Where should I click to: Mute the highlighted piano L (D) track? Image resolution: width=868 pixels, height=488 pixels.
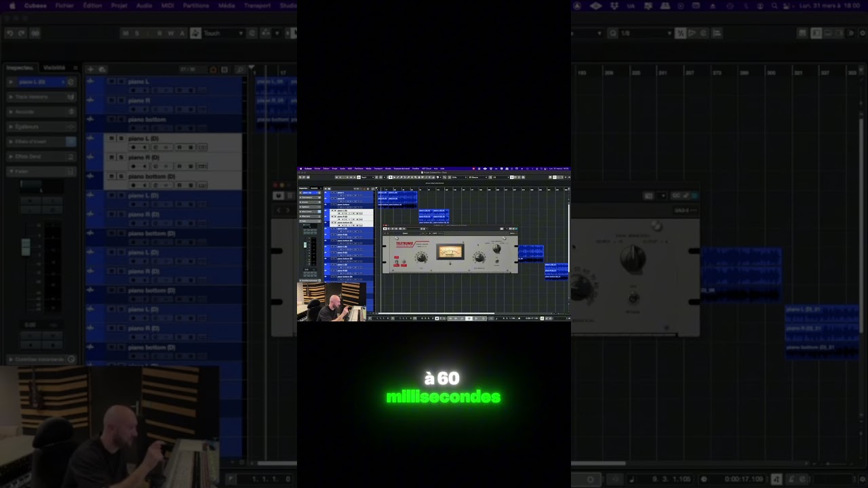[x=111, y=138]
